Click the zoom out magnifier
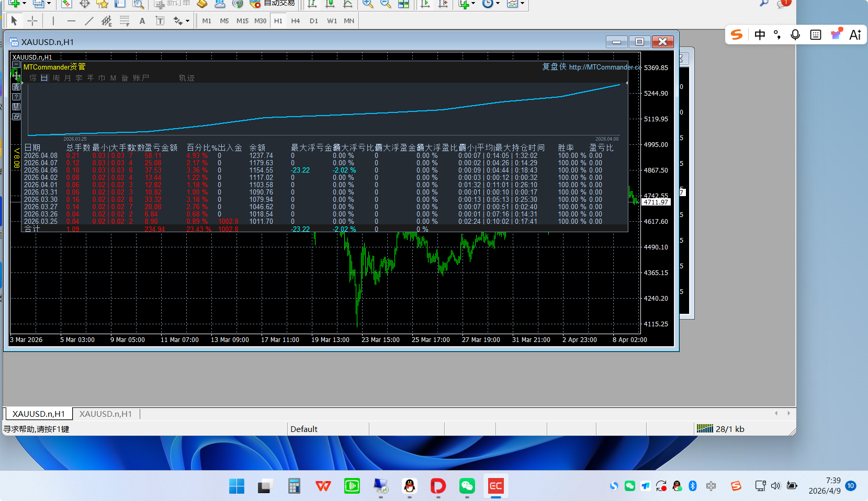 [386, 4]
